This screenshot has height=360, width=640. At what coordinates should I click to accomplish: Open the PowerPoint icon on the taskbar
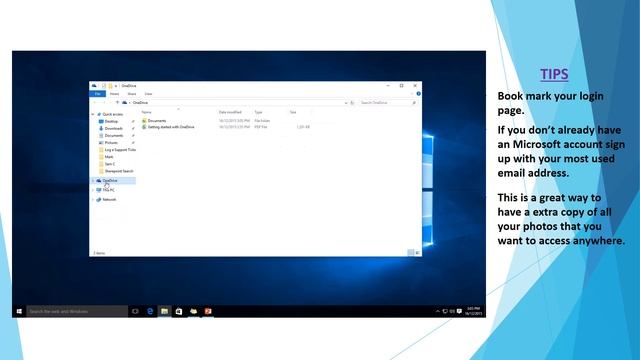pyautogui.click(x=208, y=311)
